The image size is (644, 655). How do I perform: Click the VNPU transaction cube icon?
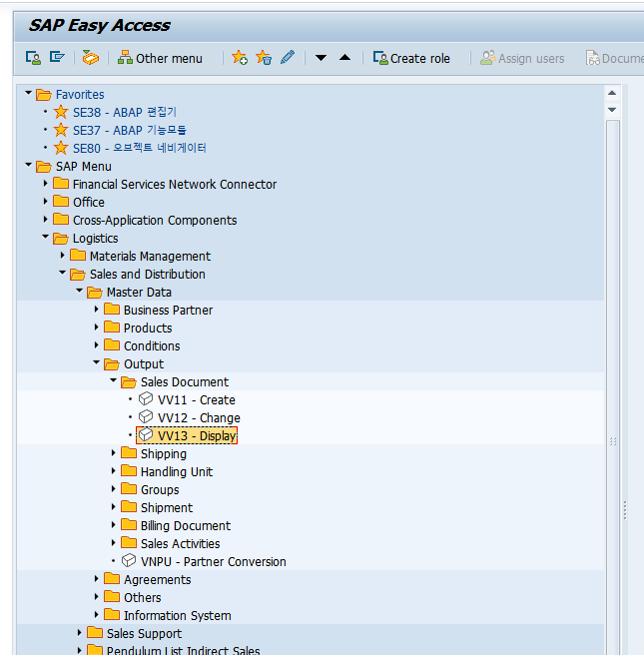point(129,560)
